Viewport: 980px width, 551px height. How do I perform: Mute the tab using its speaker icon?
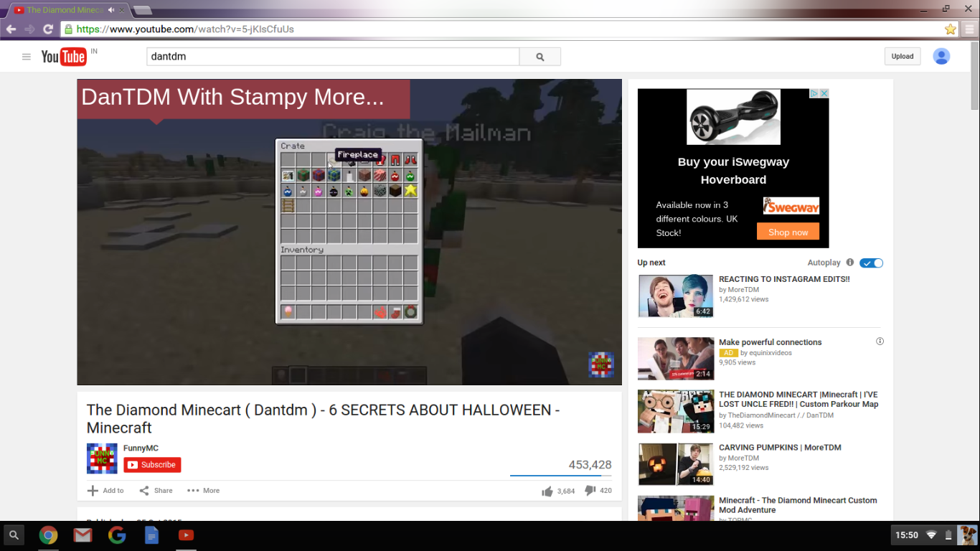click(x=111, y=10)
